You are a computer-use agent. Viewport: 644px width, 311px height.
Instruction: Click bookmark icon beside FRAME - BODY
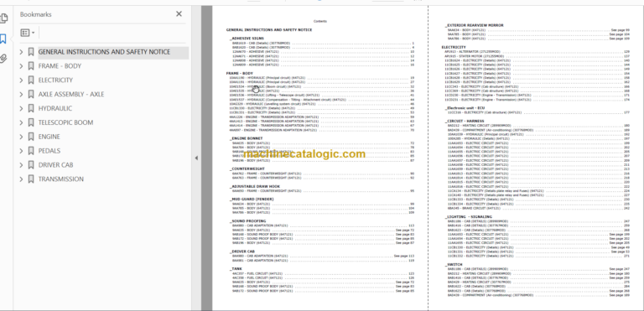[31, 66]
